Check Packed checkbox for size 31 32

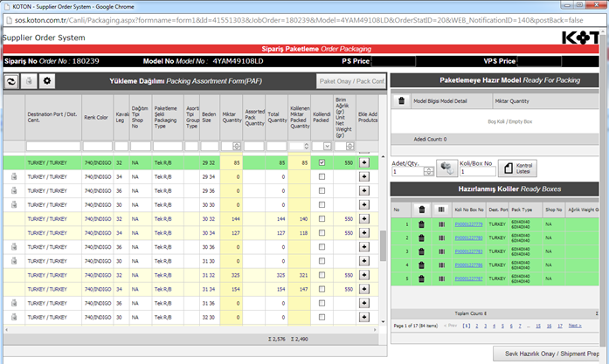pos(322,275)
